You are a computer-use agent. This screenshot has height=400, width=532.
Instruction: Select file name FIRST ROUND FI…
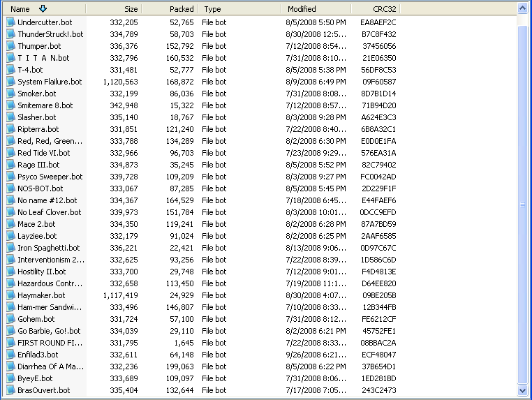click(50, 343)
